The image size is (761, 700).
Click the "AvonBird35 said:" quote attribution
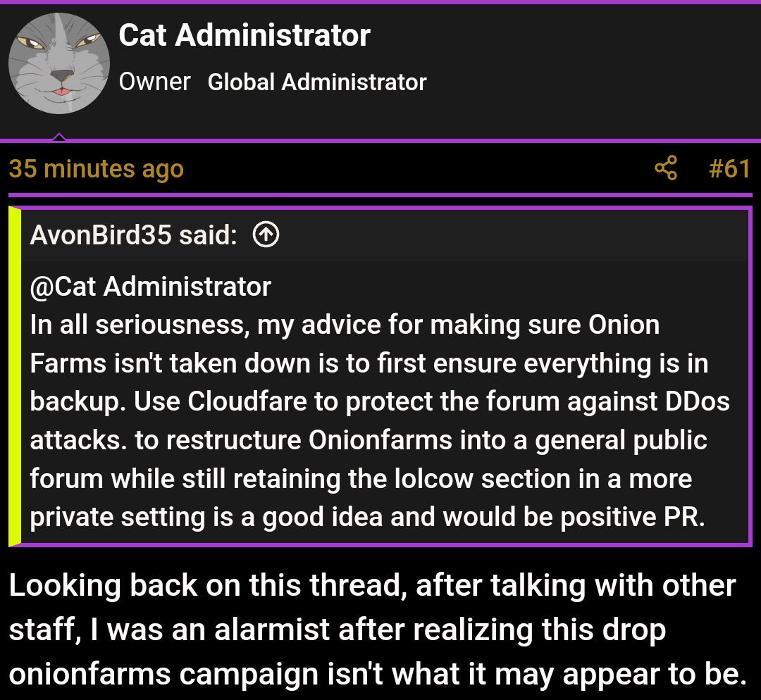coord(133,235)
